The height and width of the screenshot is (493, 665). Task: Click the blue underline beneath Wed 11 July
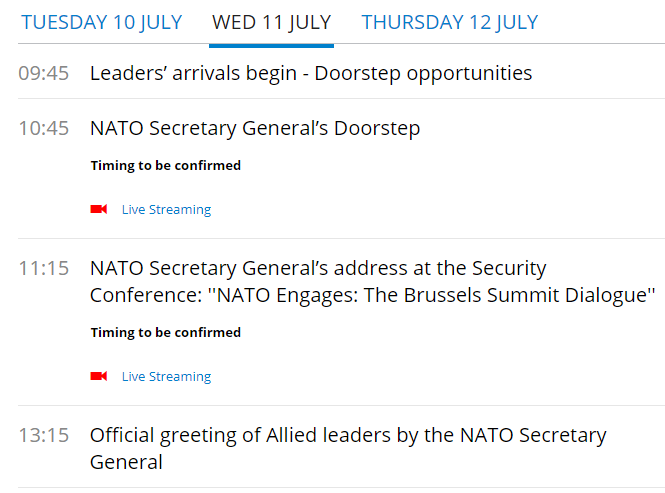pos(271,45)
